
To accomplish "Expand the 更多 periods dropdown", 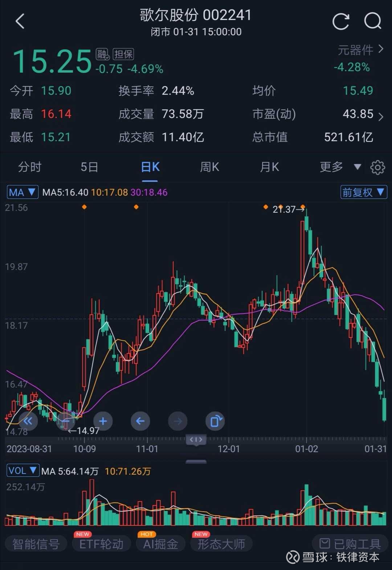I will 340,167.
